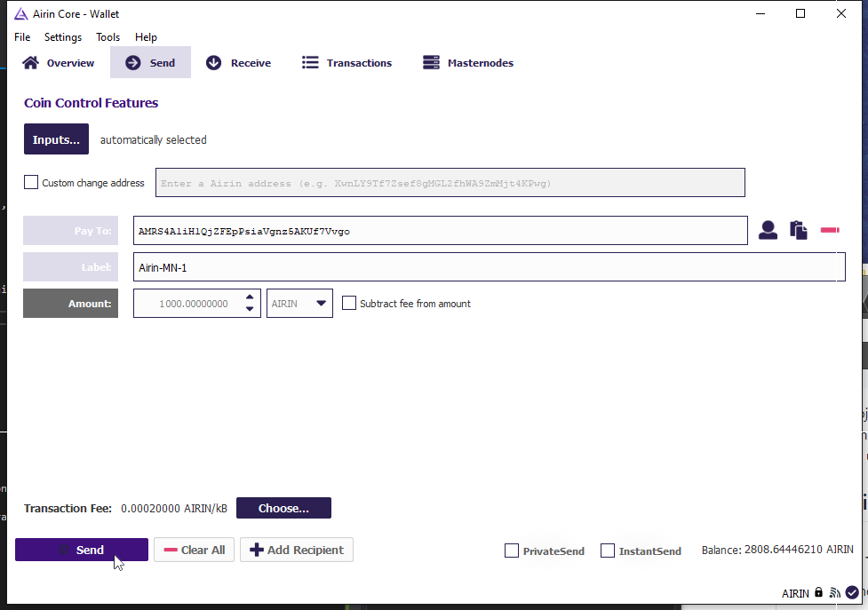Image resolution: width=868 pixels, height=610 pixels.
Task: Enable Custom change address checkbox
Action: tap(31, 182)
